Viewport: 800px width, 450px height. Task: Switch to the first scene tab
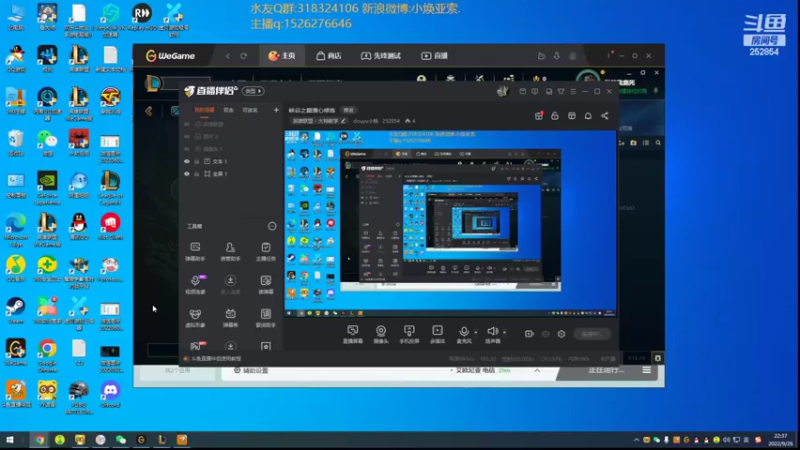coord(204,110)
